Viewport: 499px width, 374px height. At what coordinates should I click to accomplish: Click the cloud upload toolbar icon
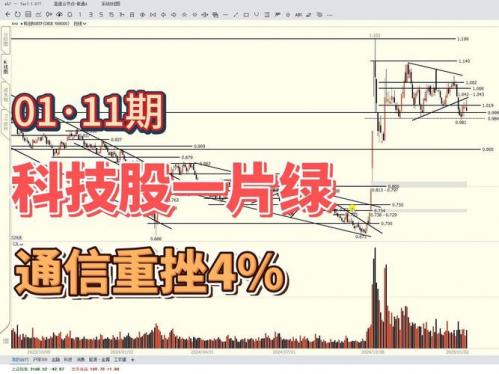[59, 14]
